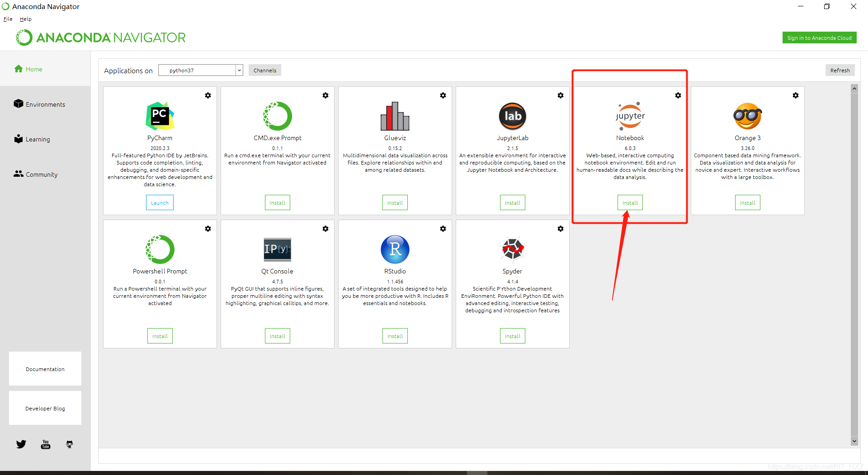Open the Powershell Prompt settings gear
The height and width of the screenshot is (475, 868).
tap(208, 229)
